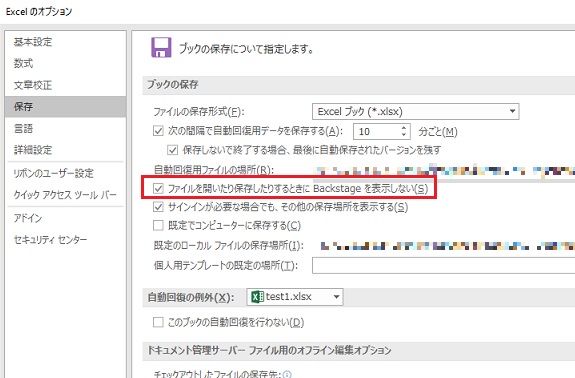Enable このブックの自動回復を行わない checkbox

pyautogui.click(x=158, y=322)
